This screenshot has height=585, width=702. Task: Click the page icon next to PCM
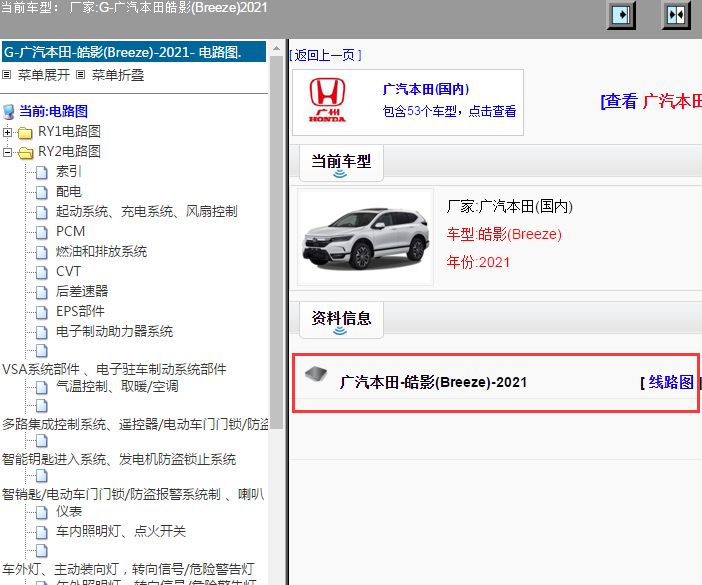[x=42, y=232]
